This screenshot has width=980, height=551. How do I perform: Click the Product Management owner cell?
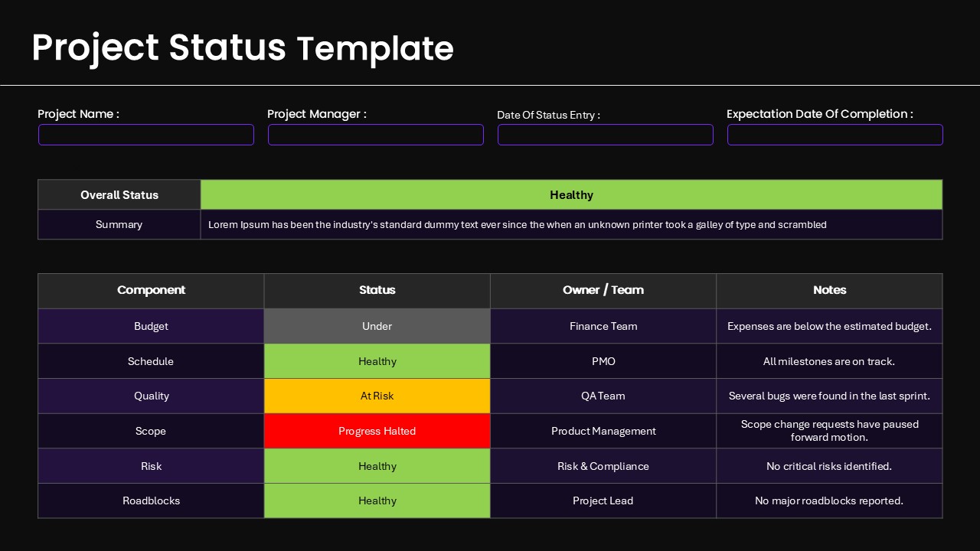point(603,431)
